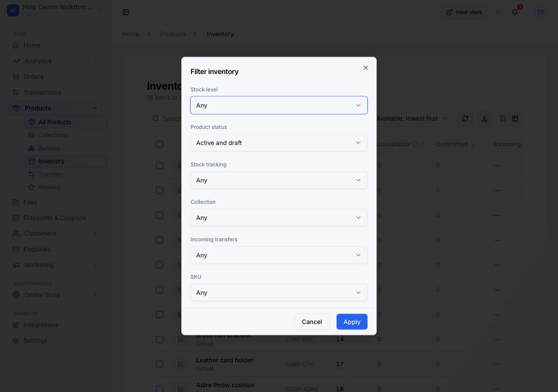This screenshot has height=392, width=558.
Task: Open the Stock tracking dropdown
Action: [x=279, y=180]
